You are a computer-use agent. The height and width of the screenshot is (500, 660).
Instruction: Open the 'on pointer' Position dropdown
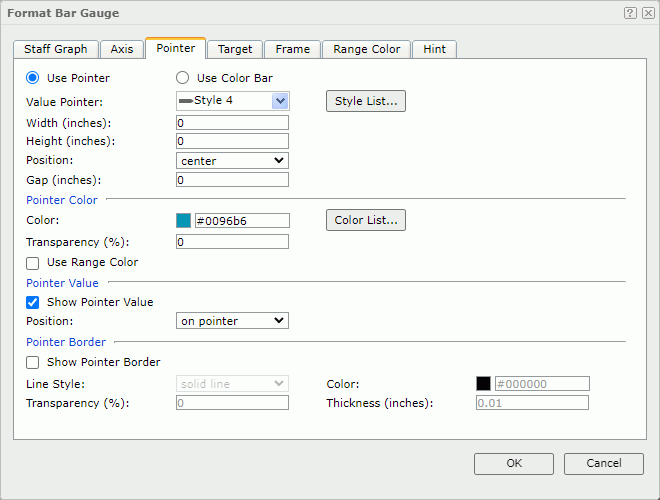232,321
